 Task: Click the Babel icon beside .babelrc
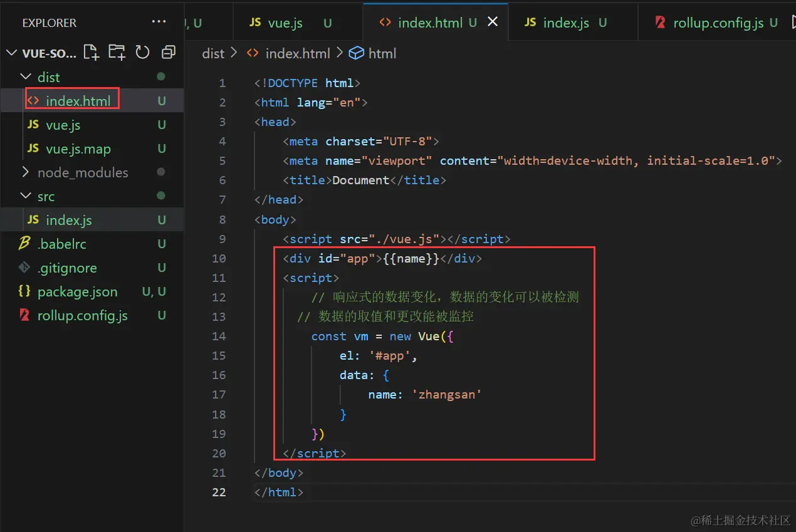[24, 244]
